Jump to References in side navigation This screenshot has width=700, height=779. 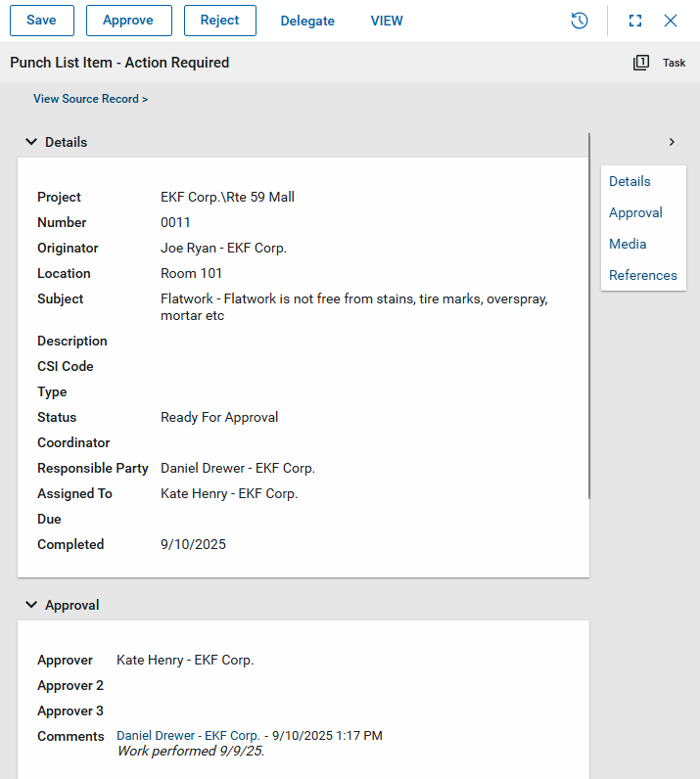(642, 275)
